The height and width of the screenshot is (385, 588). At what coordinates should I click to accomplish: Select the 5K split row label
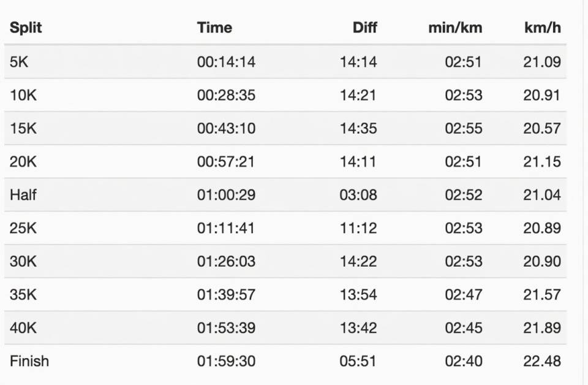click(19, 62)
